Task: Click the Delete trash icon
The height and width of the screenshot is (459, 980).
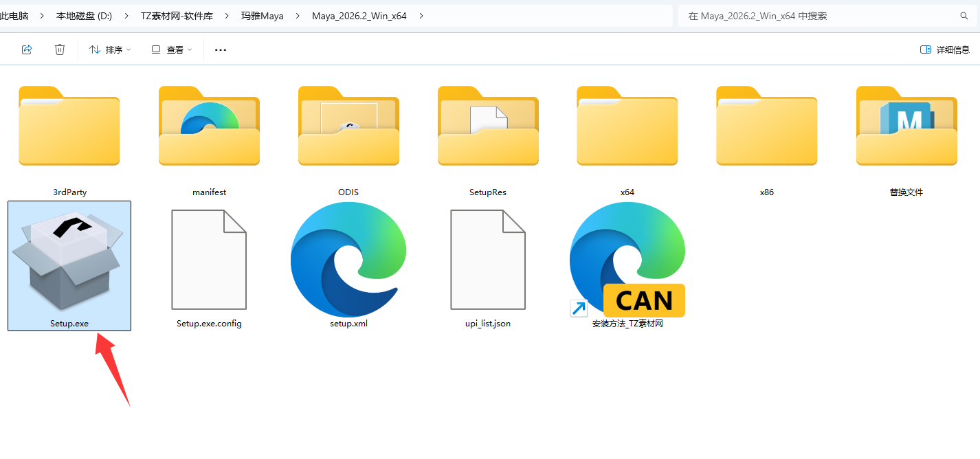Action: 60,49
